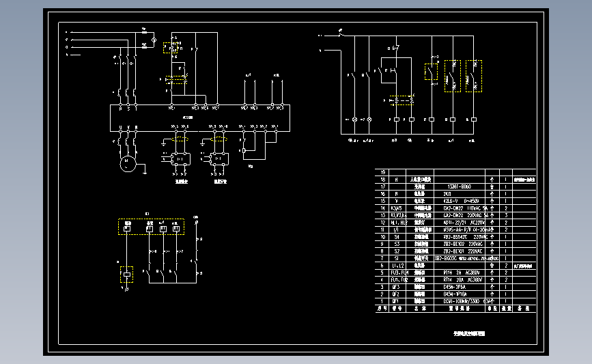This screenshot has height=364, width=592.
Task: Click the FU1, FU2 symbol cell
Action: pyautogui.click(x=397, y=280)
